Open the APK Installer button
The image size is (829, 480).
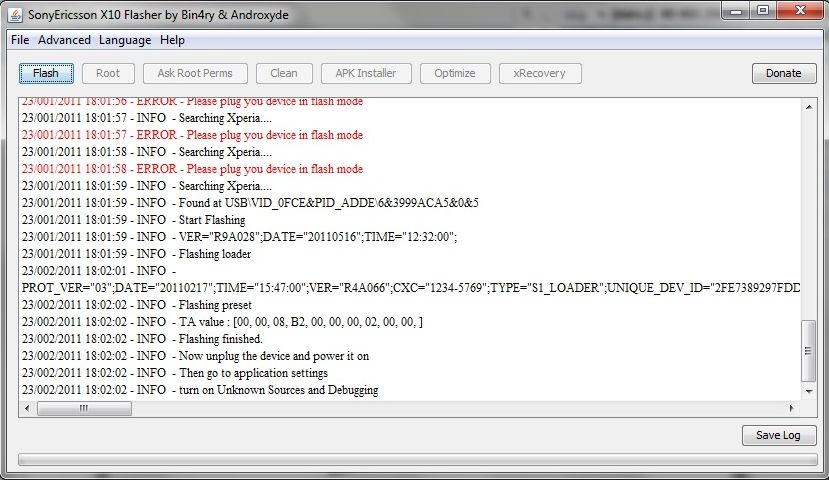(x=366, y=73)
